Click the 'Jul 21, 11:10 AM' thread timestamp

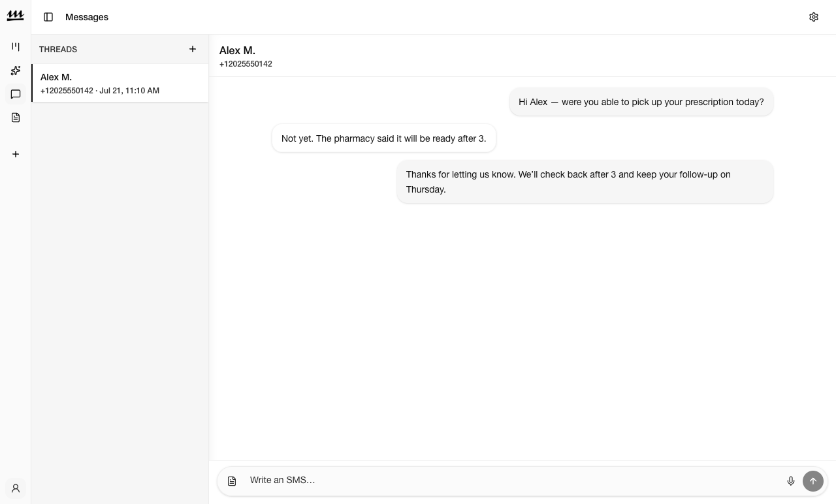pyautogui.click(x=129, y=91)
